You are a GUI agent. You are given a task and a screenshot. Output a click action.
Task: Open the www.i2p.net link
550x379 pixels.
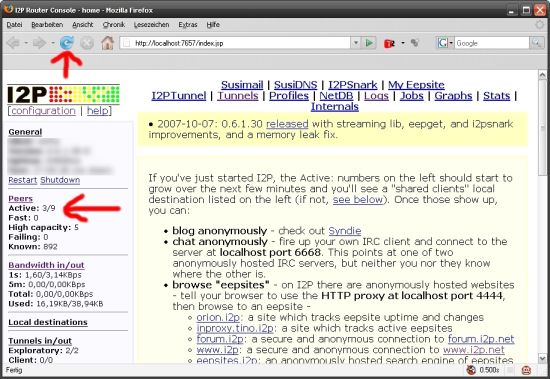pyautogui.click(x=474, y=350)
